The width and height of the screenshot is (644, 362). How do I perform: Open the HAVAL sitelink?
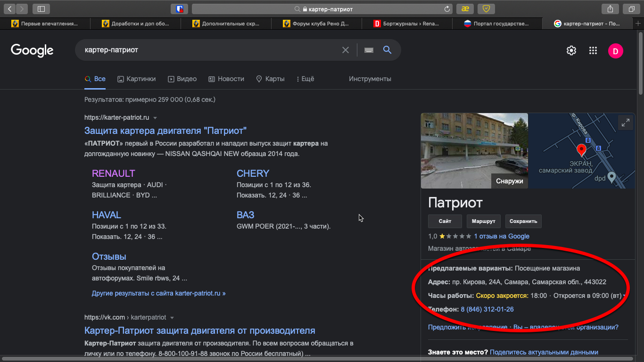click(107, 214)
